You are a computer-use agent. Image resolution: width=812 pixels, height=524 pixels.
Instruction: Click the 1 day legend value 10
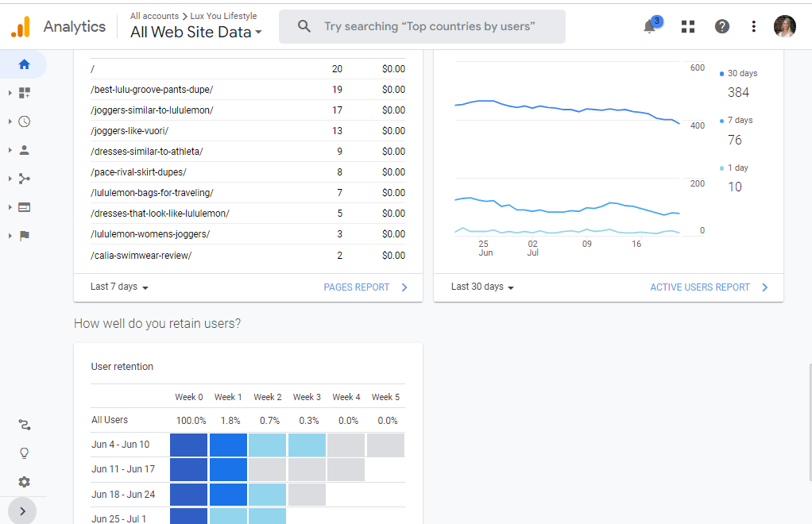(735, 187)
